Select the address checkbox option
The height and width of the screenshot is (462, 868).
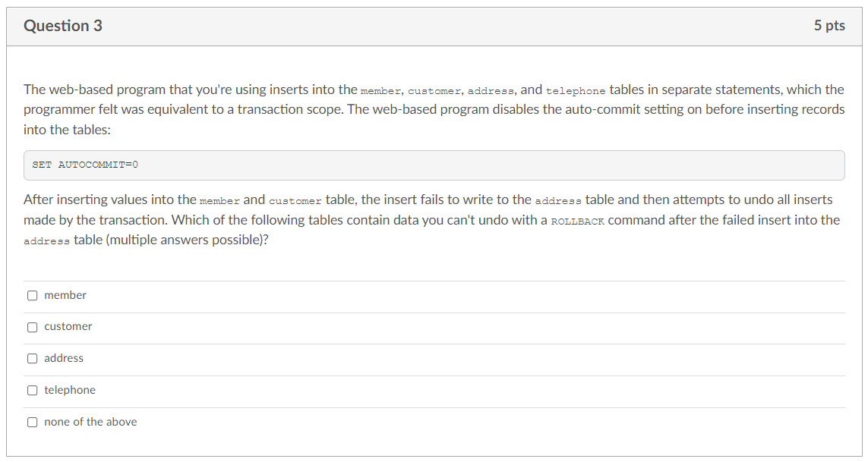[x=33, y=359]
